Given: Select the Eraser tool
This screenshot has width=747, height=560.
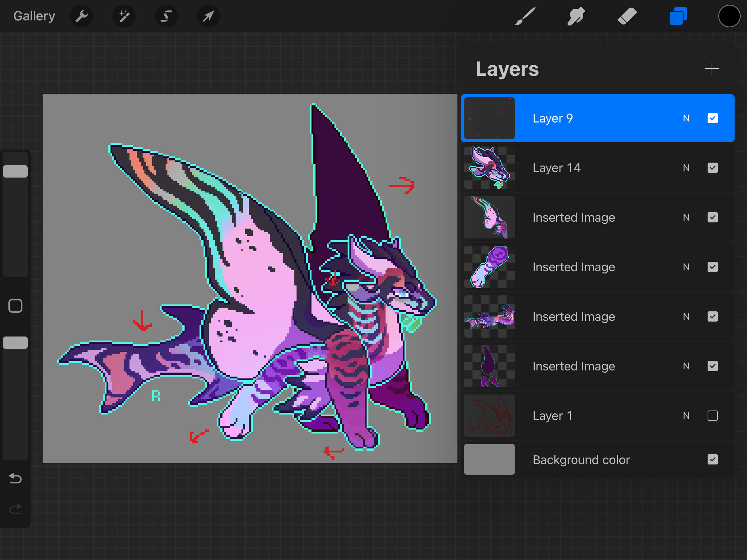Looking at the screenshot, I should [x=627, y=16].
